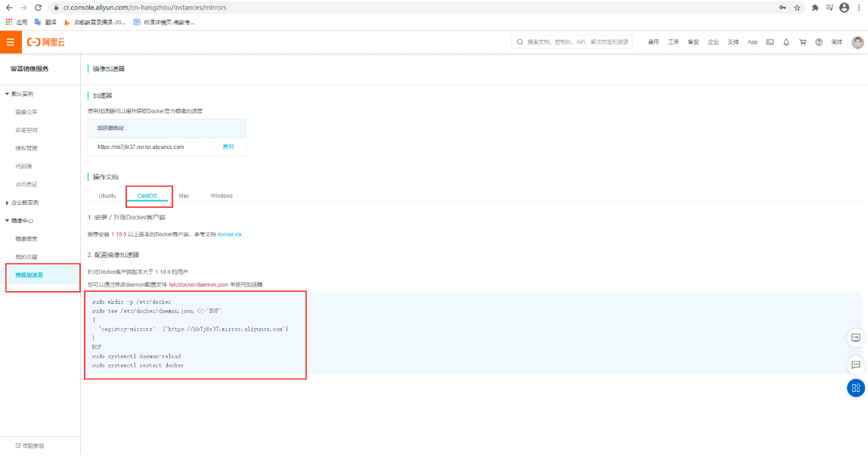Click 体验新版 at the sidebar bottom
The height and width of the screenshot is (459, 868).
point(30,445)
